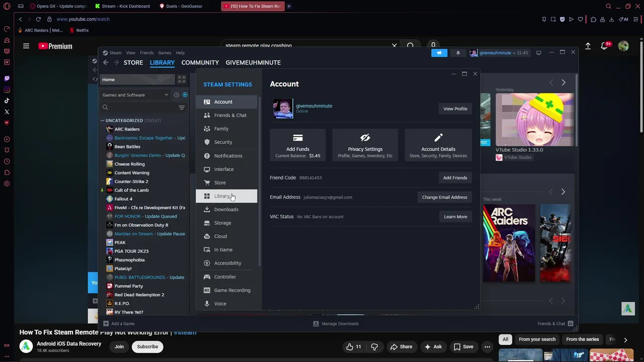
Task: Click the Learn More VAC button
Action: point(455,217)
